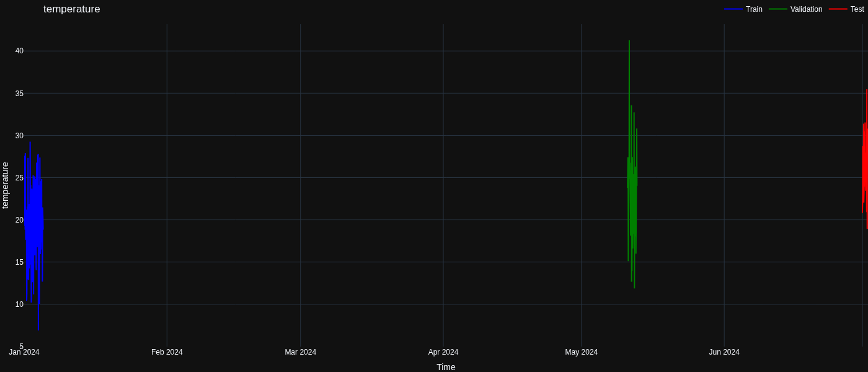868x372 pixels.
Task: Toggle the Test series in the legend
Action: coord(847,9)
